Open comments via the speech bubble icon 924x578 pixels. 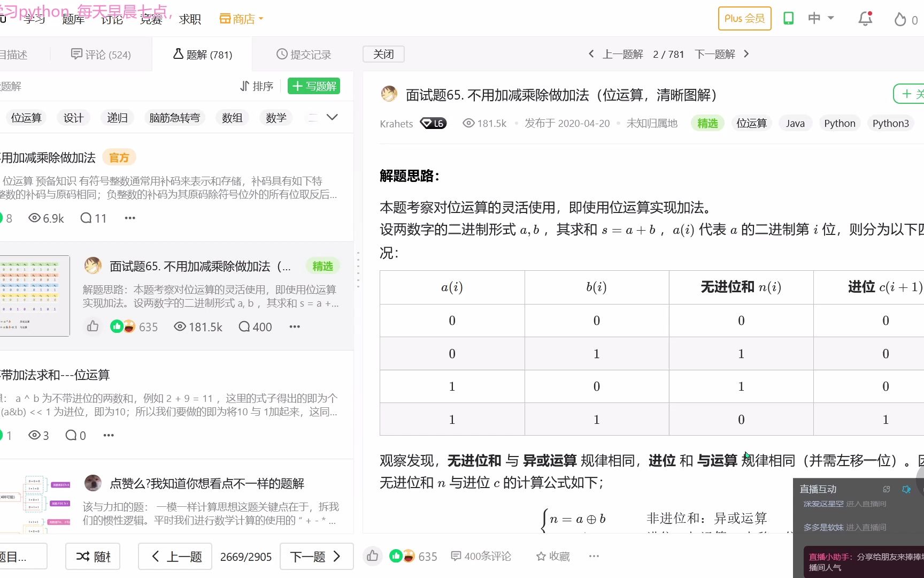[456, 556]
